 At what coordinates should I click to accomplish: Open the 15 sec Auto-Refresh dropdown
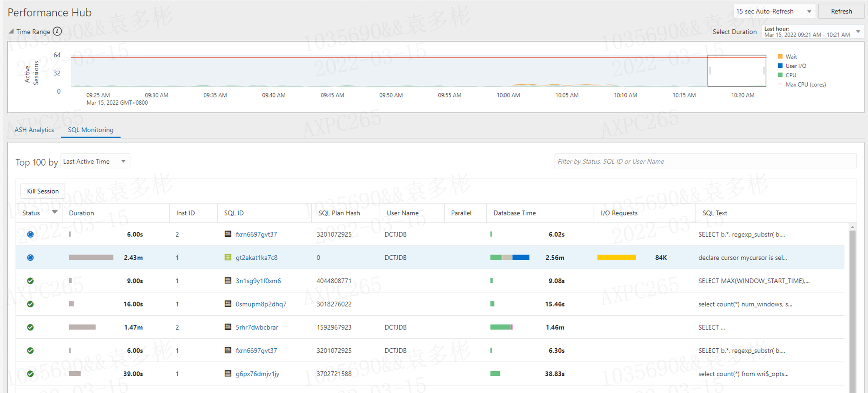pos(774,11)
